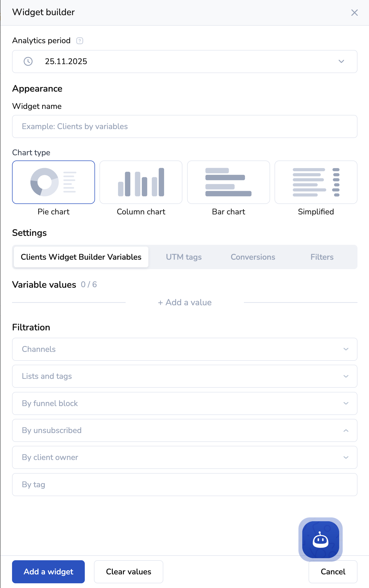The image size is (369, 588).
Task: Open the chatbot assistant icon
Action: [x=320, y=539]
